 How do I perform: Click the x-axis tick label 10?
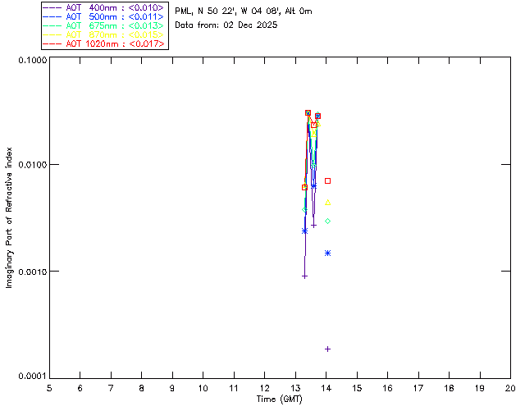point(203,388)
